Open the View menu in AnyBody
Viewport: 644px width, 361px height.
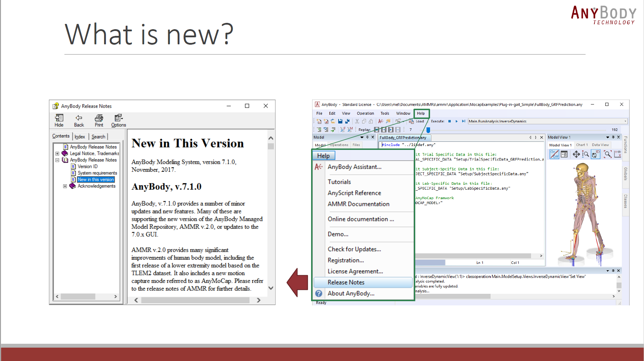point(346,113)
